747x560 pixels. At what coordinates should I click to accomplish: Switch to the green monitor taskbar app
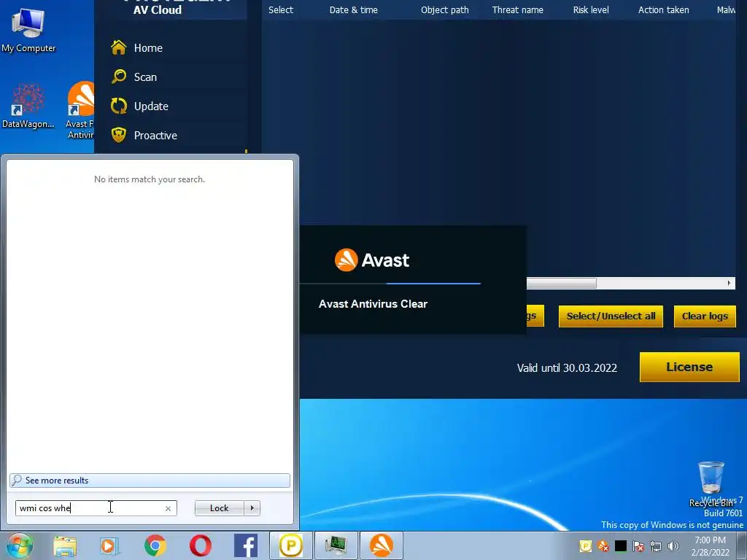(337, 545)
